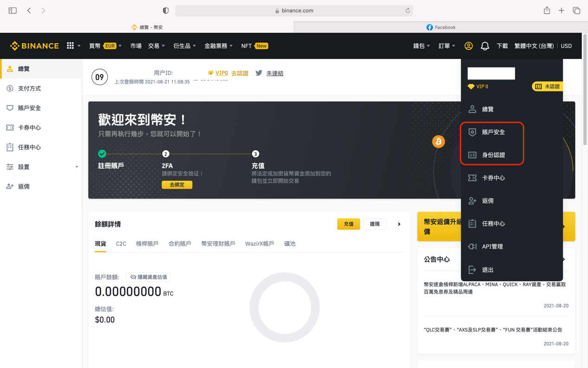This screenshot has width=588, height=368.
Task: Click the 未連結 Twitter link
Action: click(275, 73)
